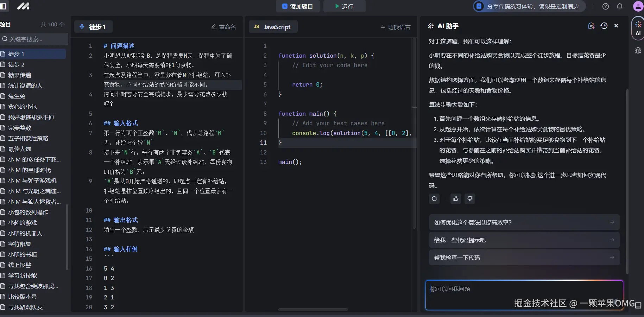Expand the prompt 帮我检查一下代码
This screenshot has height=317, width=644.
click(523, 257)
